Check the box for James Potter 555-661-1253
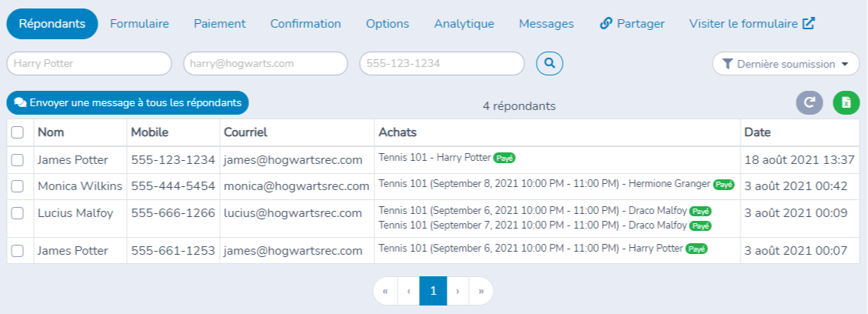868x314 pixels. [x=18, y=251]
